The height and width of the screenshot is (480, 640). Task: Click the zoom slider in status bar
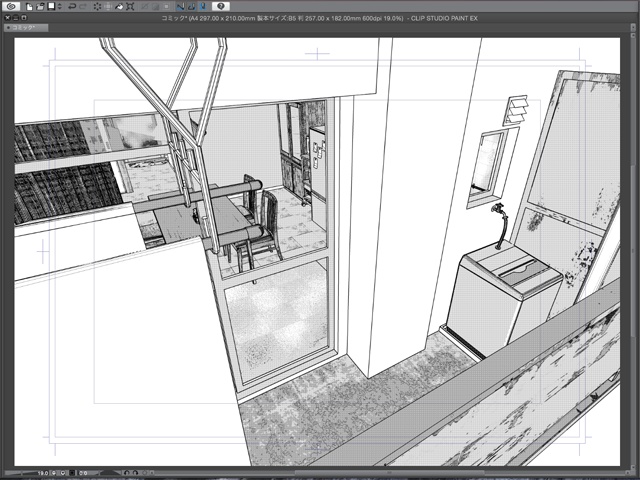[x=21, y=473]
